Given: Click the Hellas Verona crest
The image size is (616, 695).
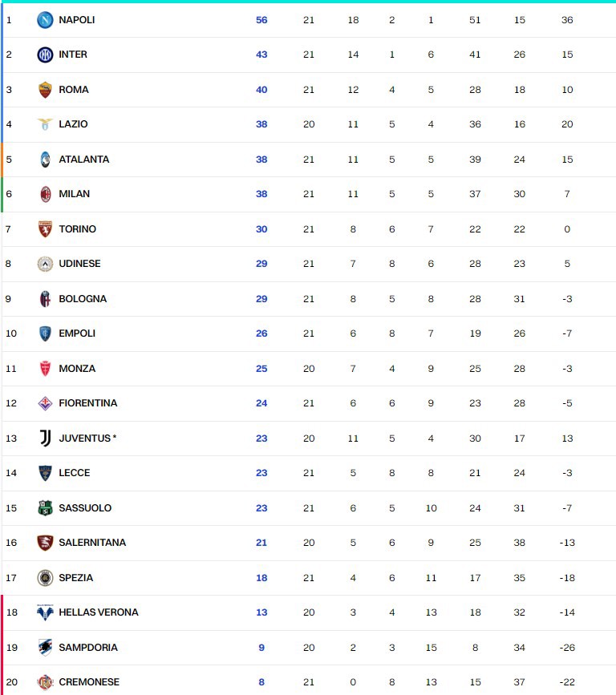Looking at the screenshot, I should [x=45, y=612].
